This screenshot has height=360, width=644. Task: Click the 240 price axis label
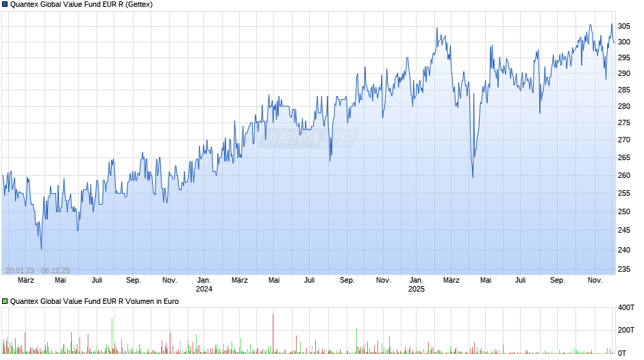pos(624,250)
